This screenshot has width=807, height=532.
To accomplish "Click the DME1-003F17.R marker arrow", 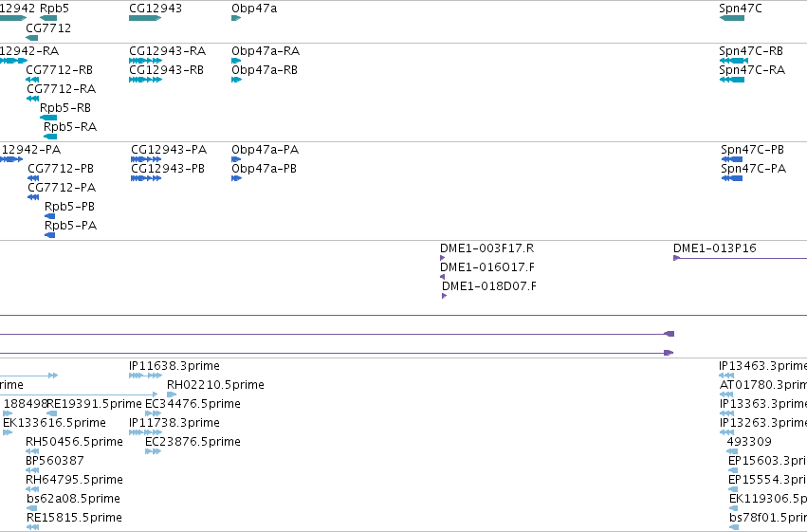I will pos(443,258).
